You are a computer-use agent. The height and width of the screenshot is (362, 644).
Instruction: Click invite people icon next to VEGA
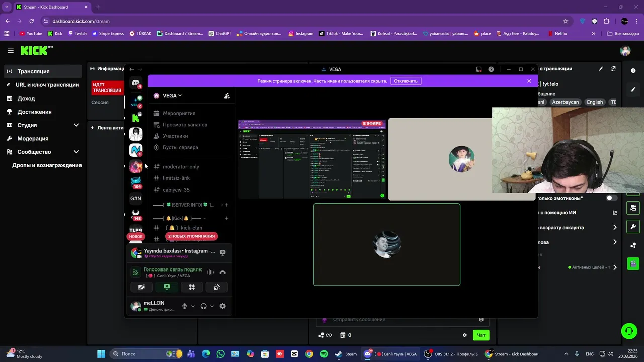227,96
